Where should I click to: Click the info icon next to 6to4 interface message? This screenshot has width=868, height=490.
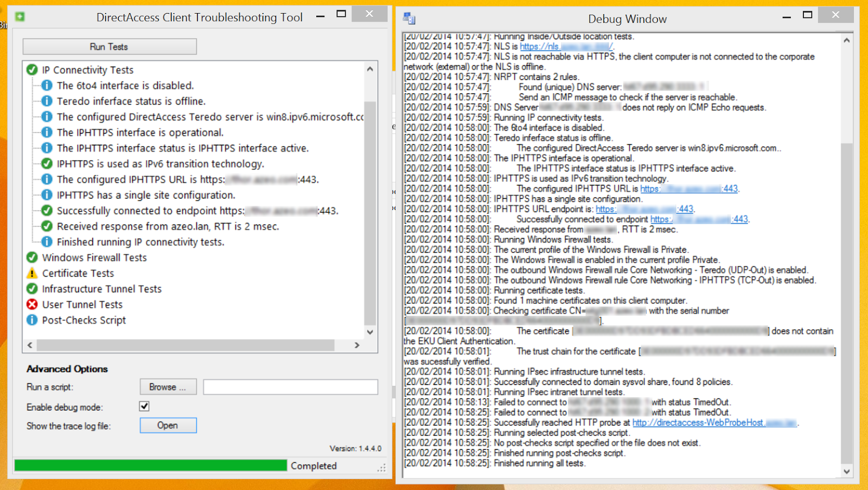point(46,85)
